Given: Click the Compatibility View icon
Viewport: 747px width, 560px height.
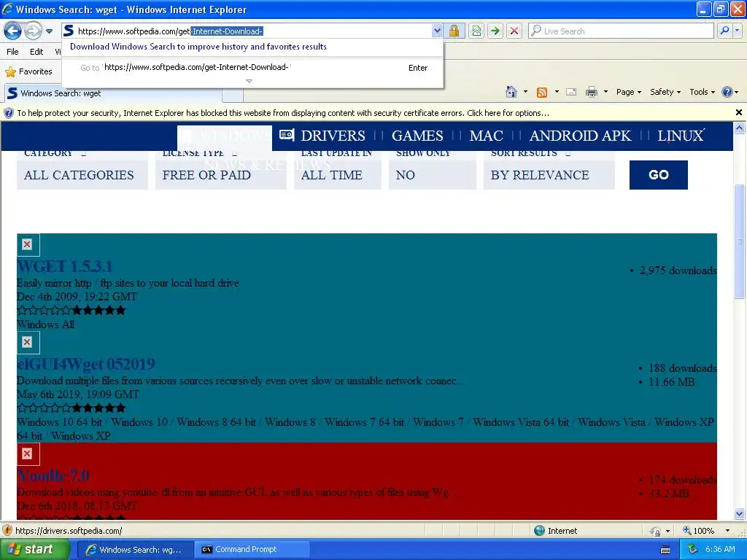Looking at the screenshot, I should (x=476, y=31).
